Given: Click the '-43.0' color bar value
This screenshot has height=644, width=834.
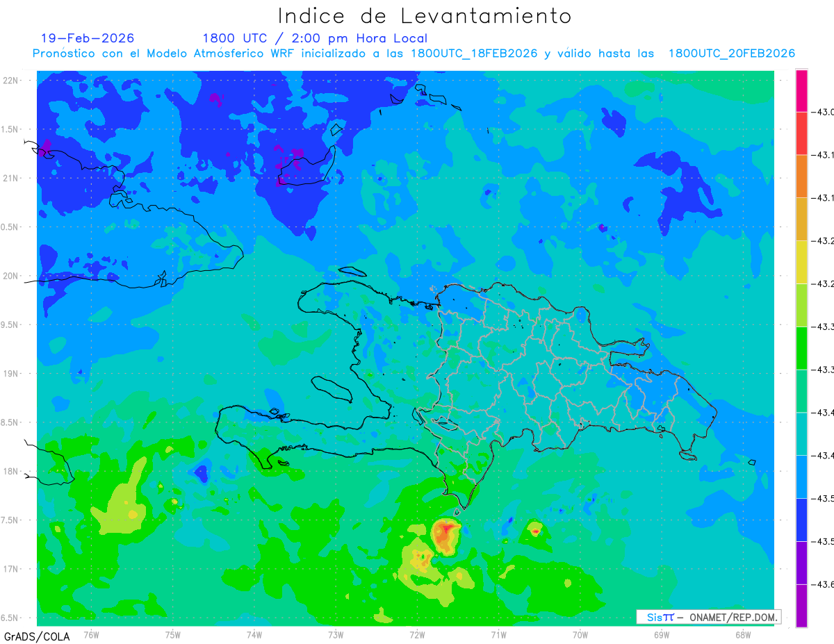Looking at the screenshot, I should point(823,113).
